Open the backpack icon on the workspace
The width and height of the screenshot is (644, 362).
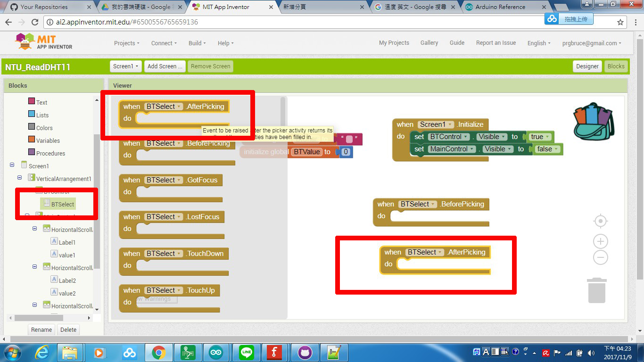coord(593,122)
